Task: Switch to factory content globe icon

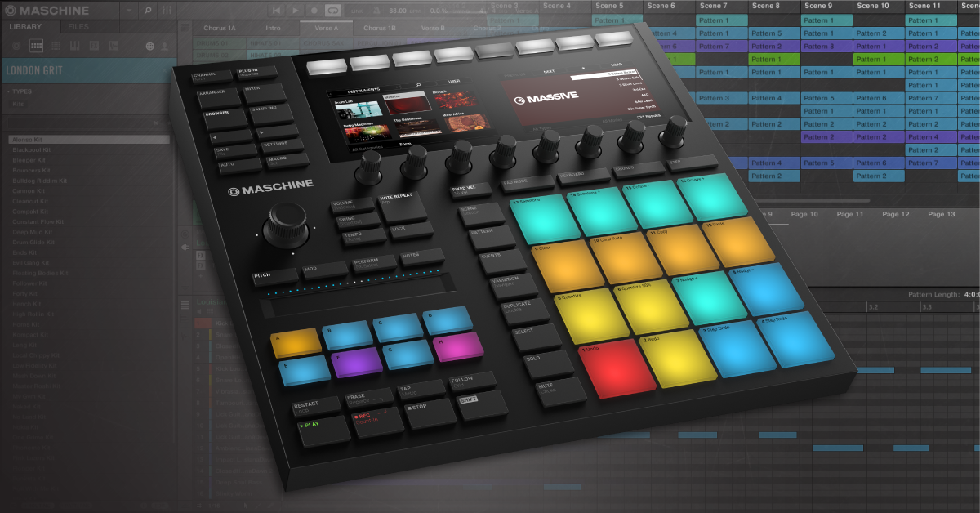Action: [149, 46]
